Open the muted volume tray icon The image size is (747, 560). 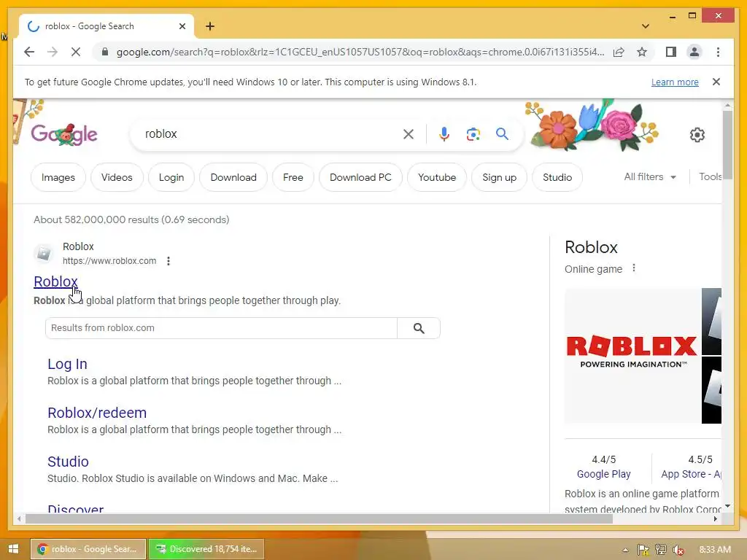tap(678, 550)
